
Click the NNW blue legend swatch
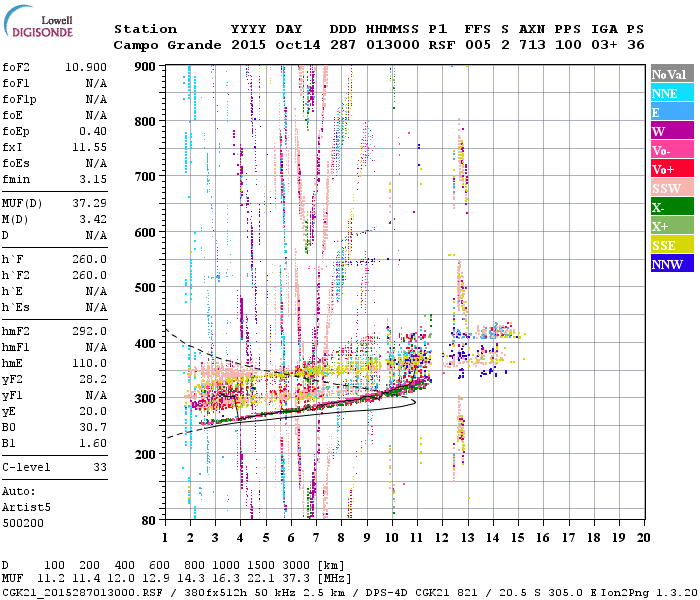pos(672,263)
